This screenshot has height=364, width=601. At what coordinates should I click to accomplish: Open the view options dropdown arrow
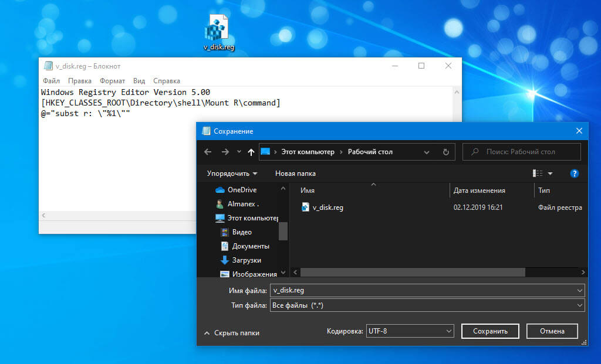click(x=550, y=174)
